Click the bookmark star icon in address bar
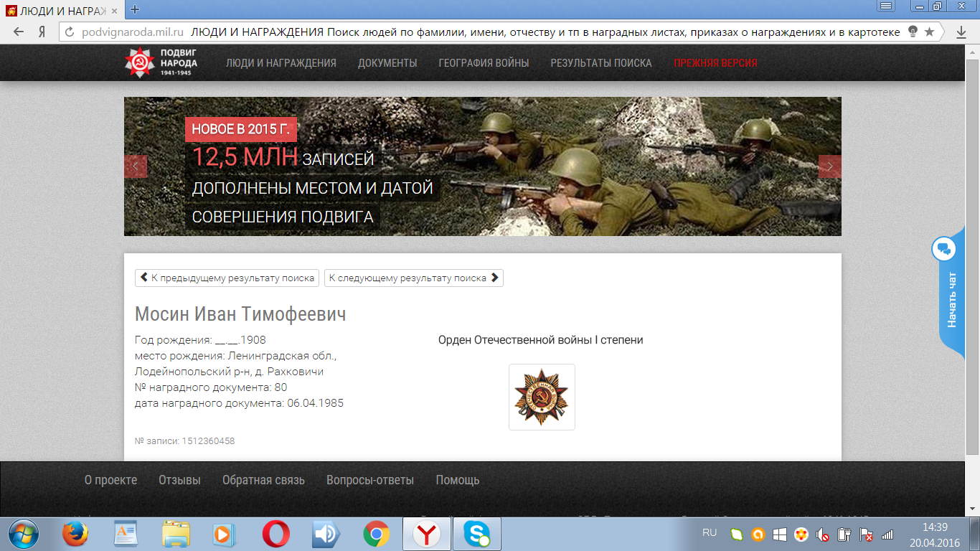The width and height of the screenshot is (980, 551). click(x=929, y=32)
